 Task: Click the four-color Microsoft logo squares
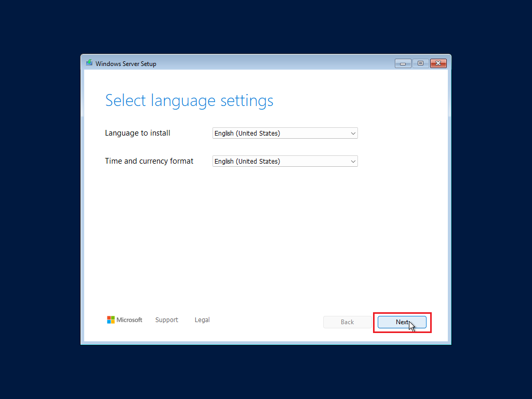[x=111, y=320]
